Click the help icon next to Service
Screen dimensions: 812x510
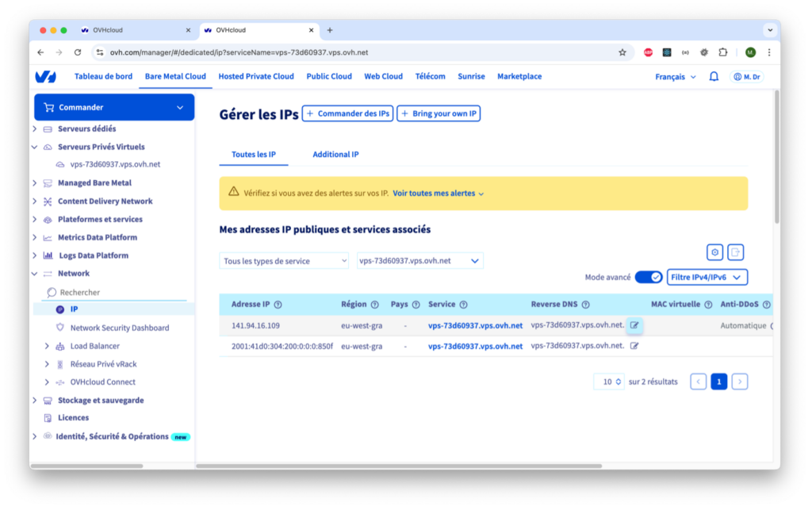click(463, 305)
